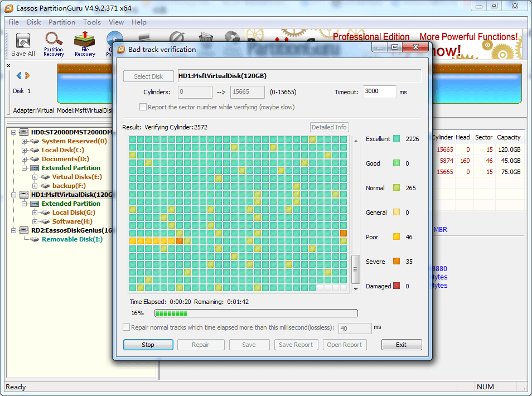532x396 pixels.
Task: Expand the Documents(D:) node
Action: (x=24, y=159)
